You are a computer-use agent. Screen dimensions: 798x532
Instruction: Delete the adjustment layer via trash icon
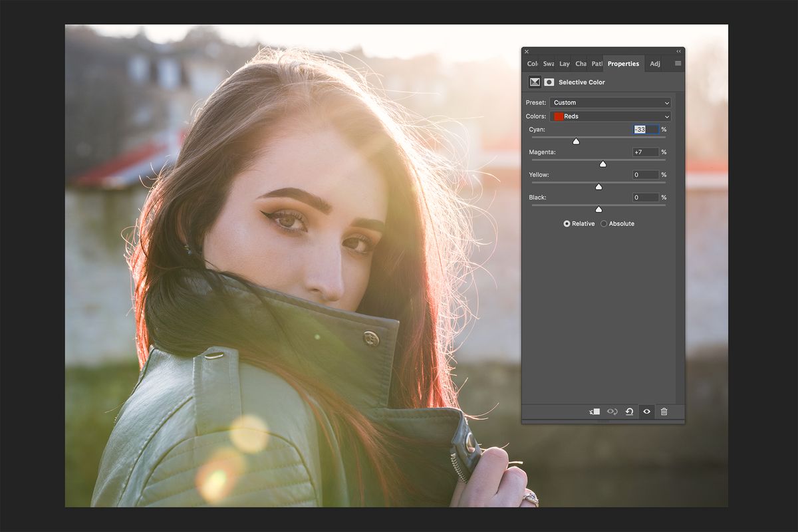coord(663,412)
